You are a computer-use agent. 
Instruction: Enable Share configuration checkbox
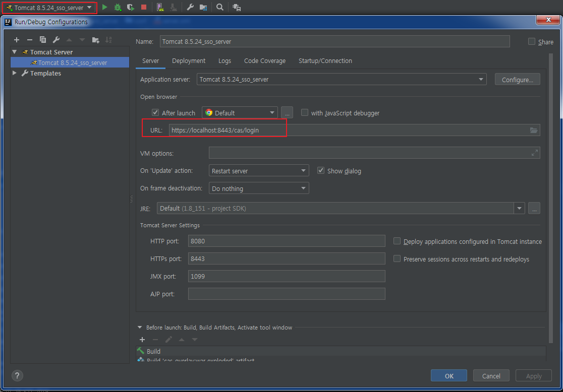click(x=531, y=42)
